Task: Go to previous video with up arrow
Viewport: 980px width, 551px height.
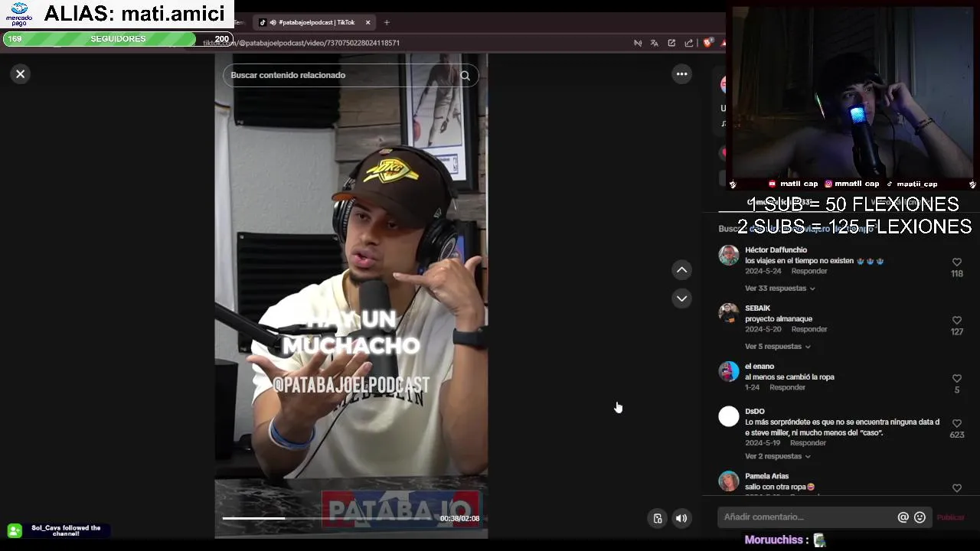Action: (681, 269)
